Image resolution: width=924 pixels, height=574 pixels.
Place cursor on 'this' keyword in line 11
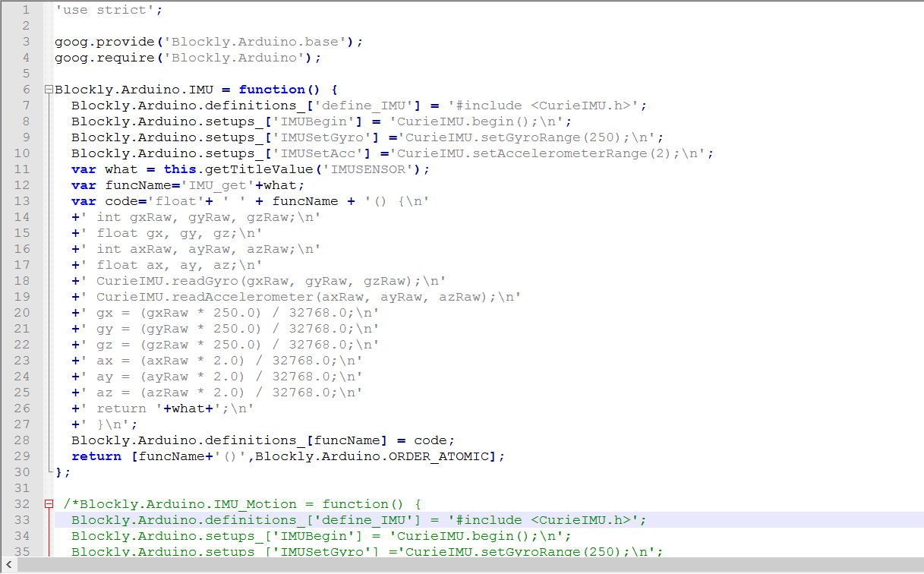click(x=179, y=169)
